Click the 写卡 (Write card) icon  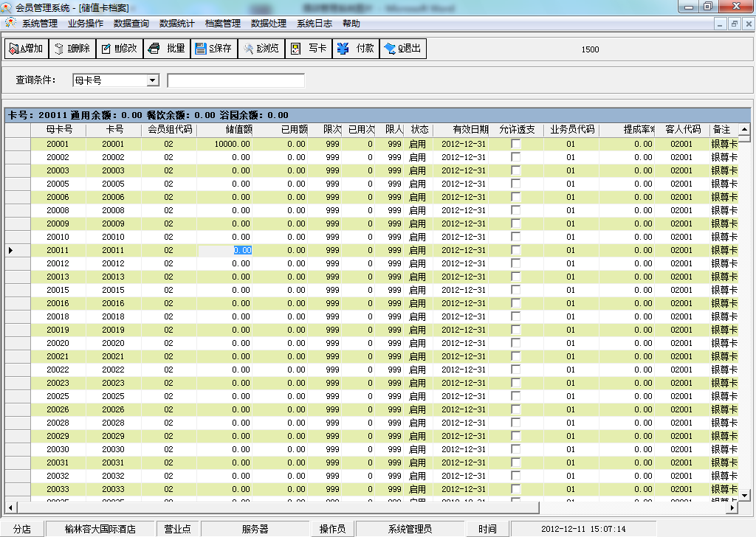[309, 49]
